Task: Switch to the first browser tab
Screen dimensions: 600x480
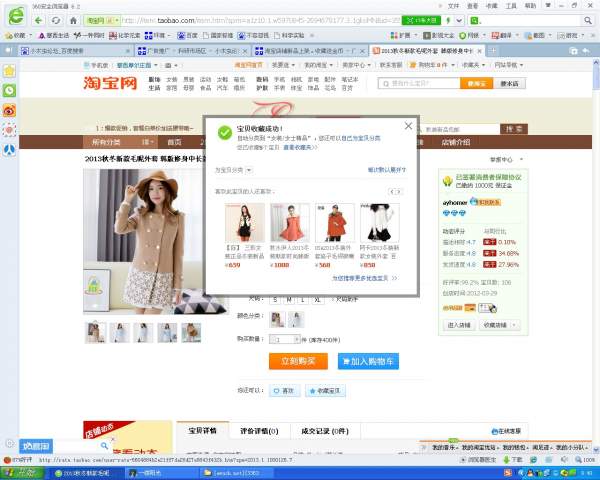Action: pos(76,51)
